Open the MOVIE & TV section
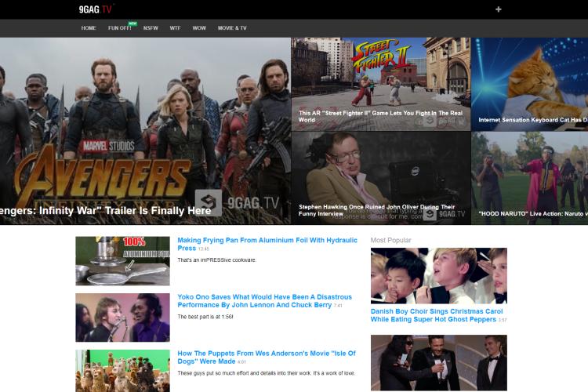 [x=232, y=28]
